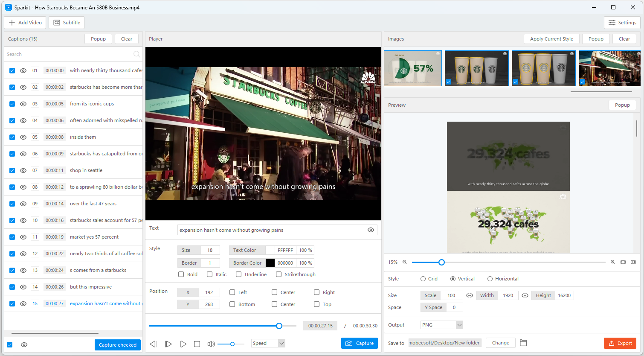The width and height of the screenshot is (644, 356).
Task: Click the black Border Color swatch
Action: [270, 263]
